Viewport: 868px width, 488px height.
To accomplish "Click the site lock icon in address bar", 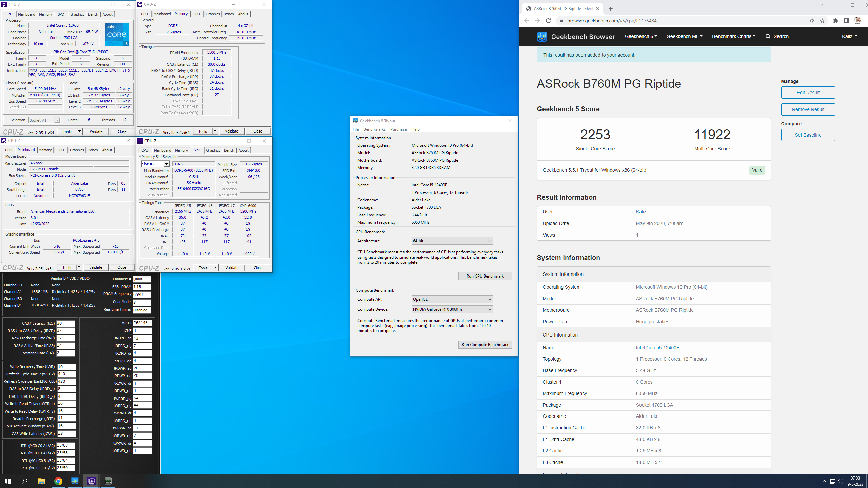I will (x=561, y=21).
